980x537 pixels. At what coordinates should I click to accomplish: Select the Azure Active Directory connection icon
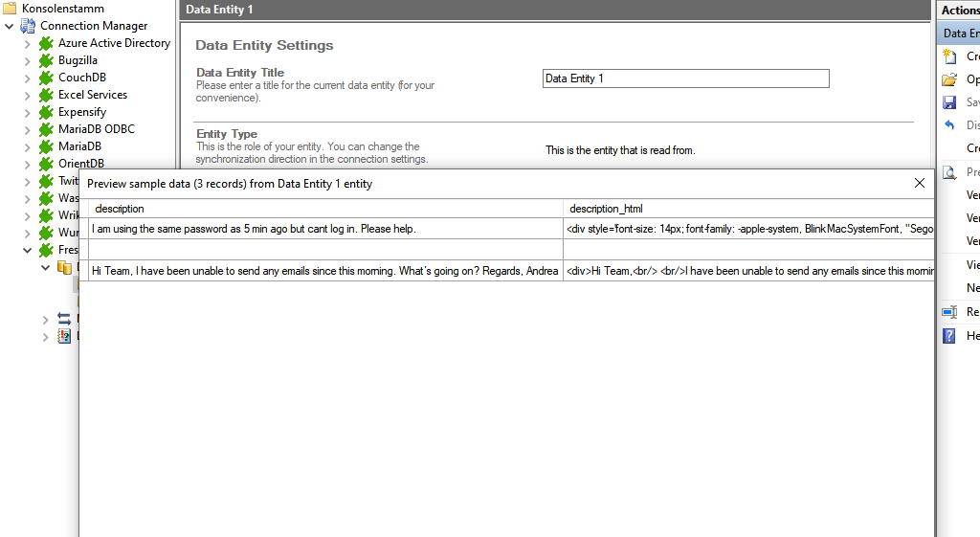pos(46,43)
